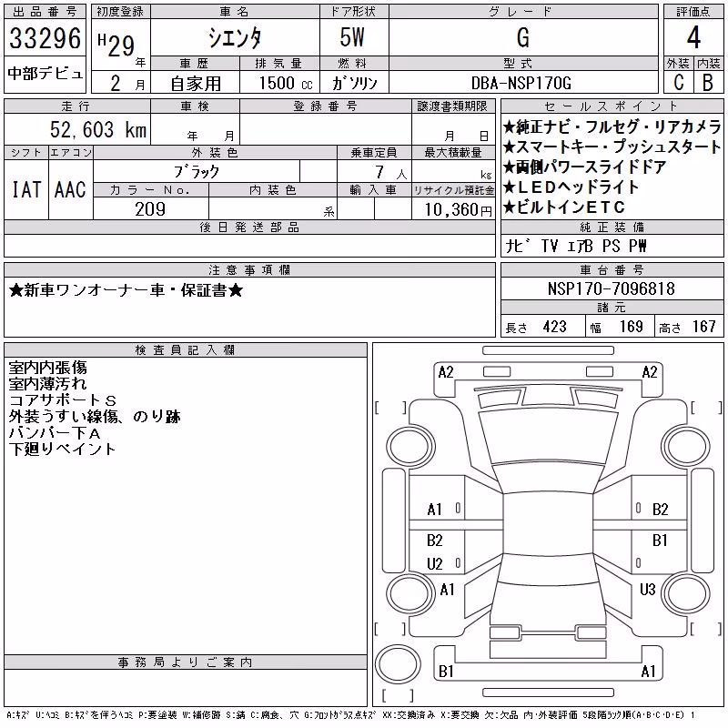728x728 pixels.
Task: Click the door type value 5W
Action: 352,37
